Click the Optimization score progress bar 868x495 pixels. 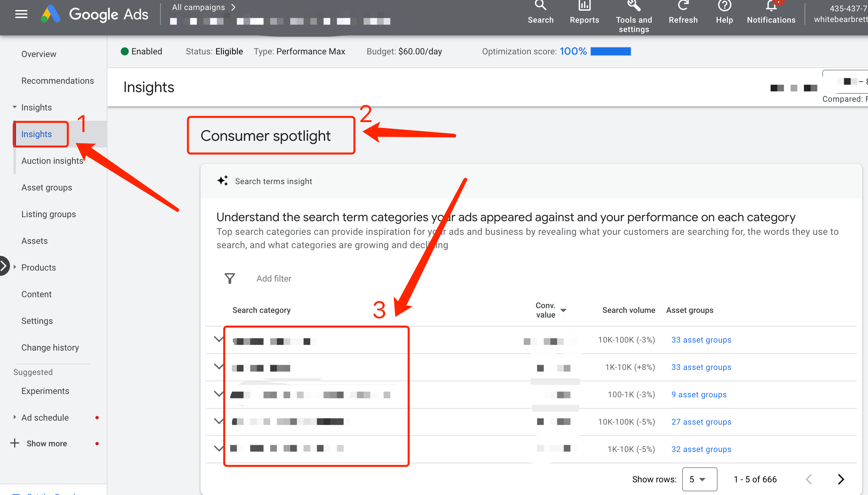pyautogui.click(x=610, y=51)
